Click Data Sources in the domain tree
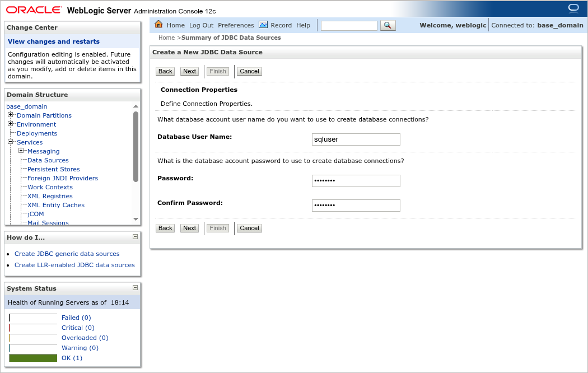 click(x=48, y=160)
